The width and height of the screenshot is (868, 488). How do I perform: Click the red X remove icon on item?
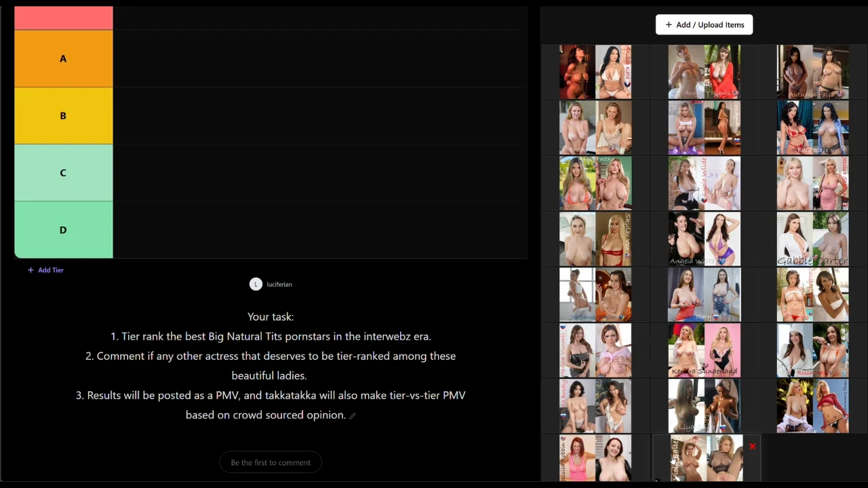pyautogui.click(x=752, y=446)
